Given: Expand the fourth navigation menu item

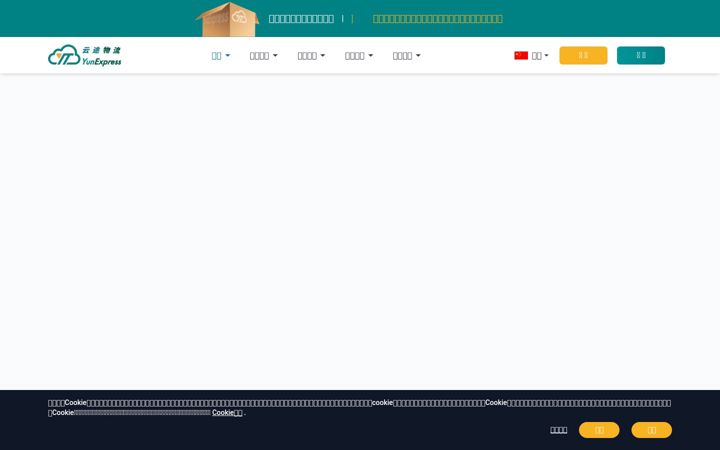Looking at the screenshot, I should 359,56.
